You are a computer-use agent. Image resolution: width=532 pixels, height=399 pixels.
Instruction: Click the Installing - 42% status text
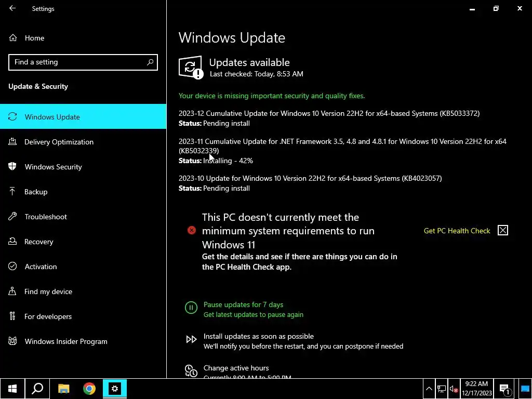click(228, 161)
